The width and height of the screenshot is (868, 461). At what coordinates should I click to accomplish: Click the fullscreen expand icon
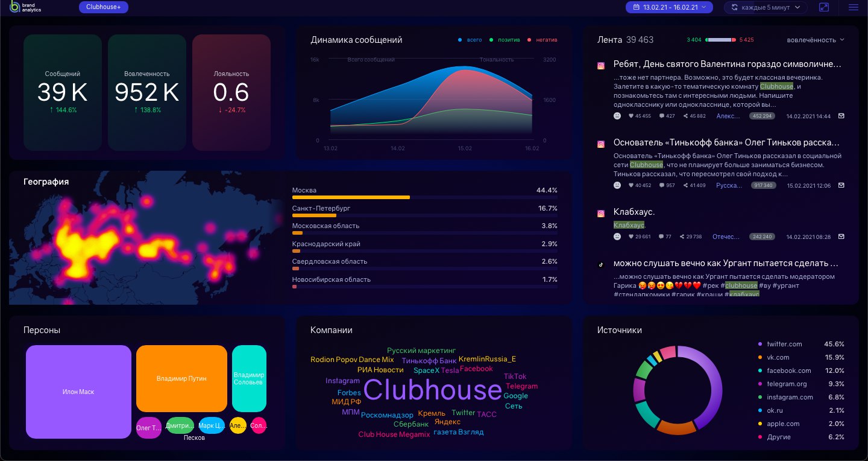coord(824,7)
